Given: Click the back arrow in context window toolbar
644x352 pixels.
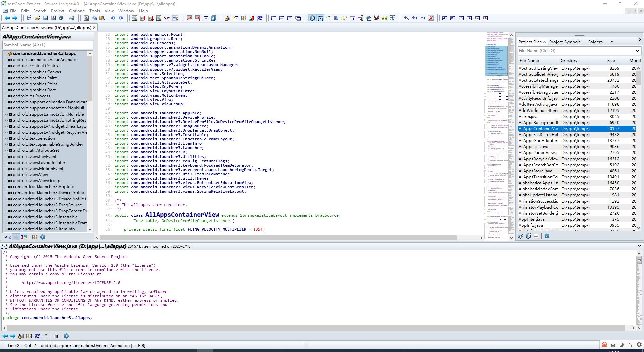Looking at the screenshot, I should pos(5,336).
